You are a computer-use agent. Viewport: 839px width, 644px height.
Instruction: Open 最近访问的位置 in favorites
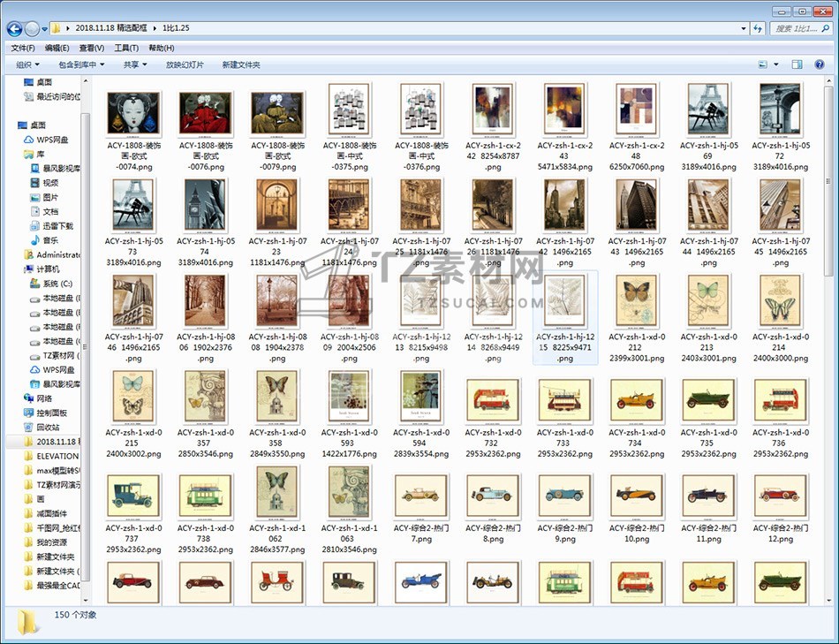52,96
